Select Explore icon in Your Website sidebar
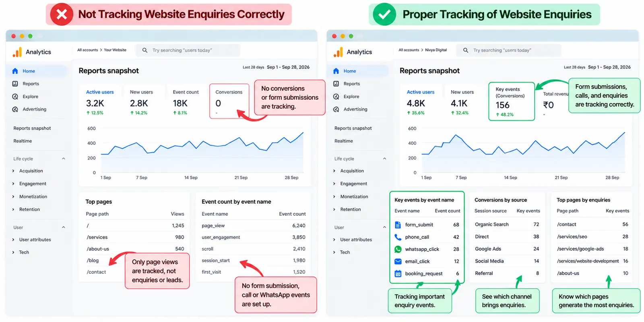 point(15,97)
